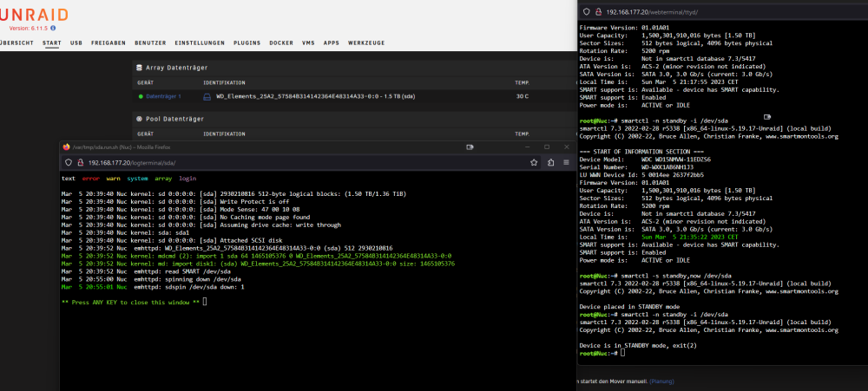The image size is (868, 391).
Task: Click the 30 C temperature value
Action: [x=522, y=96]
